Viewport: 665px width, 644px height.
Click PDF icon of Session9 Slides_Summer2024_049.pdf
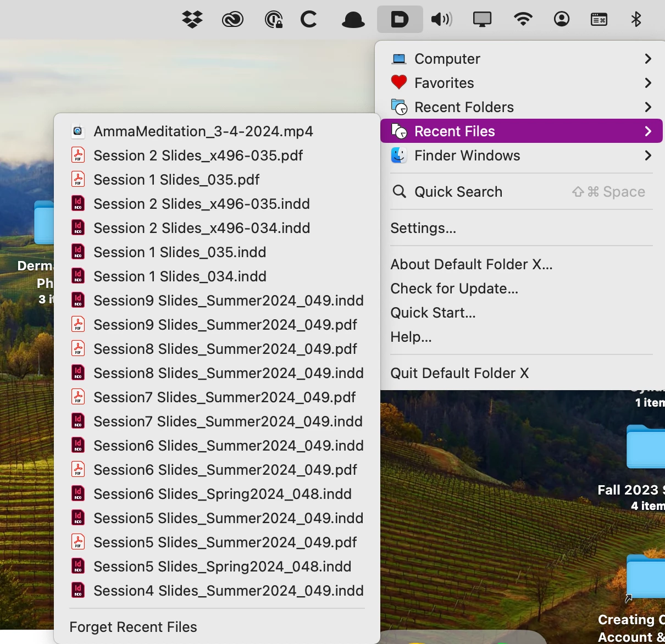[78, 325]
